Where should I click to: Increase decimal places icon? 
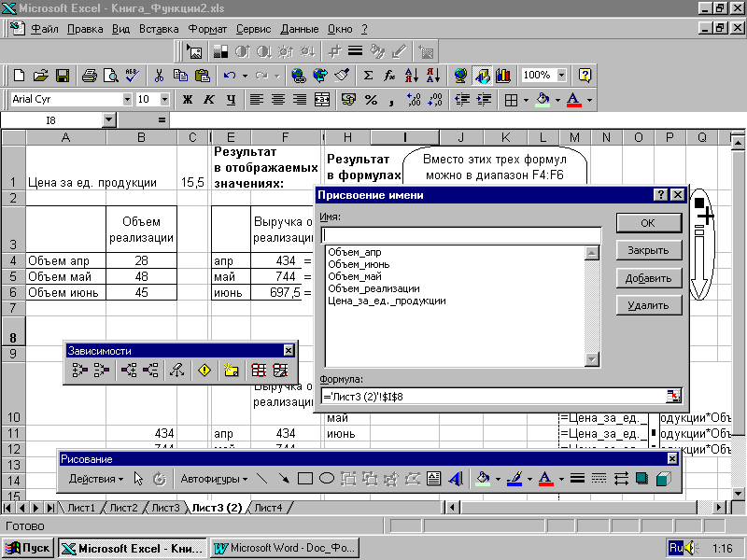(x=414, y=100)
